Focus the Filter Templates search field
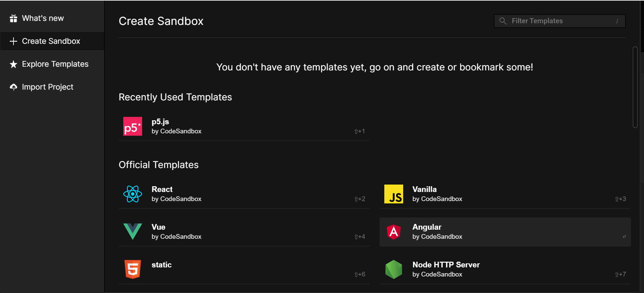 coord(562,21)
